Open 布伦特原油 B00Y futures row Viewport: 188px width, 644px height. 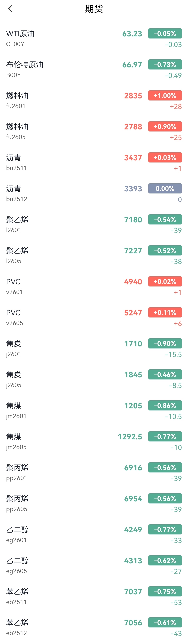[x=94, y=68]
